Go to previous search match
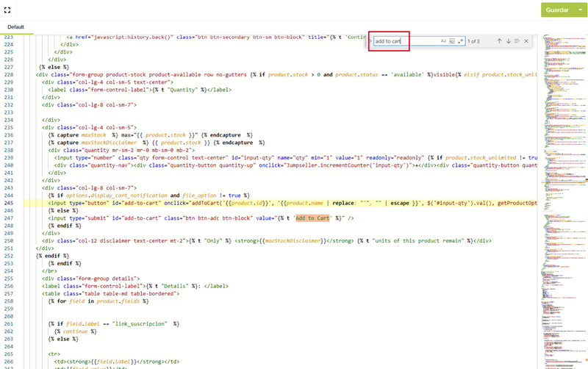 (x=499, y=41)
